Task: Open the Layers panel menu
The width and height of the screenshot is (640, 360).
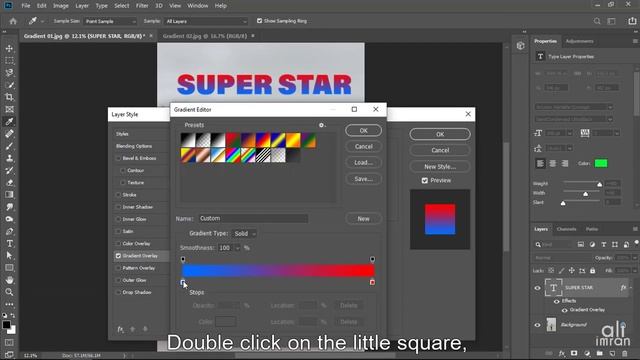Action: tap(635, 229)
